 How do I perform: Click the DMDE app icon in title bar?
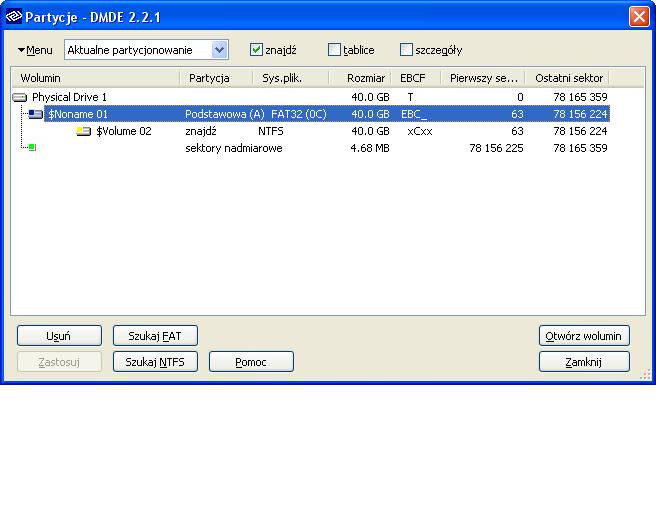13,17
